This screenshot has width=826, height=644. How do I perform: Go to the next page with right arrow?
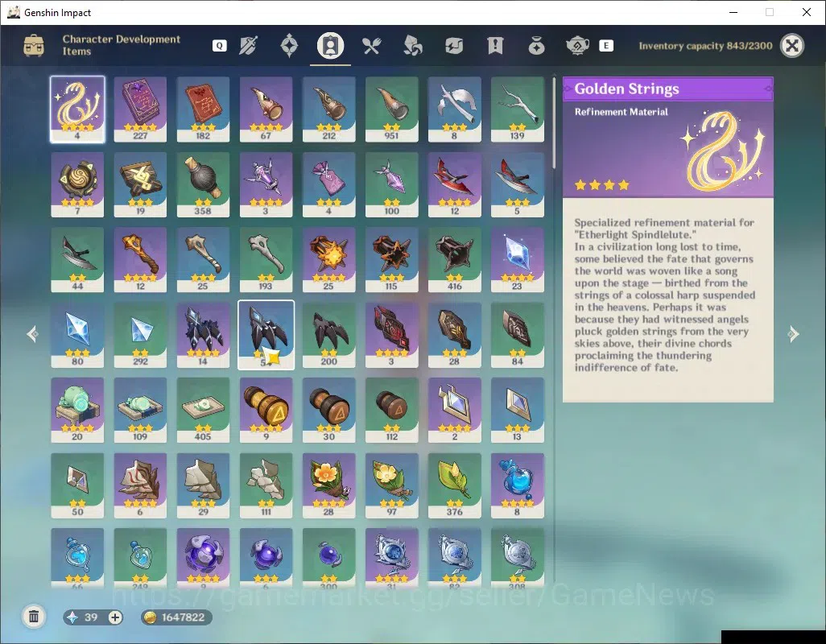[x=793, y=334]
